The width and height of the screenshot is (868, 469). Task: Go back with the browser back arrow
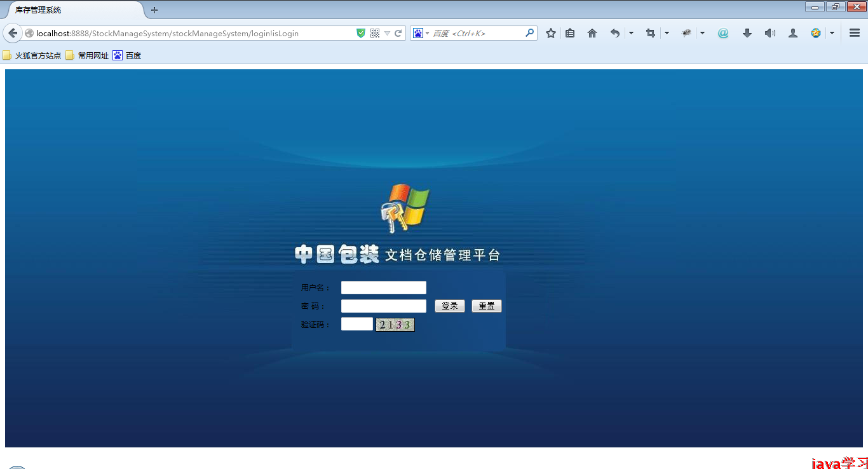[x=13, y=33]
